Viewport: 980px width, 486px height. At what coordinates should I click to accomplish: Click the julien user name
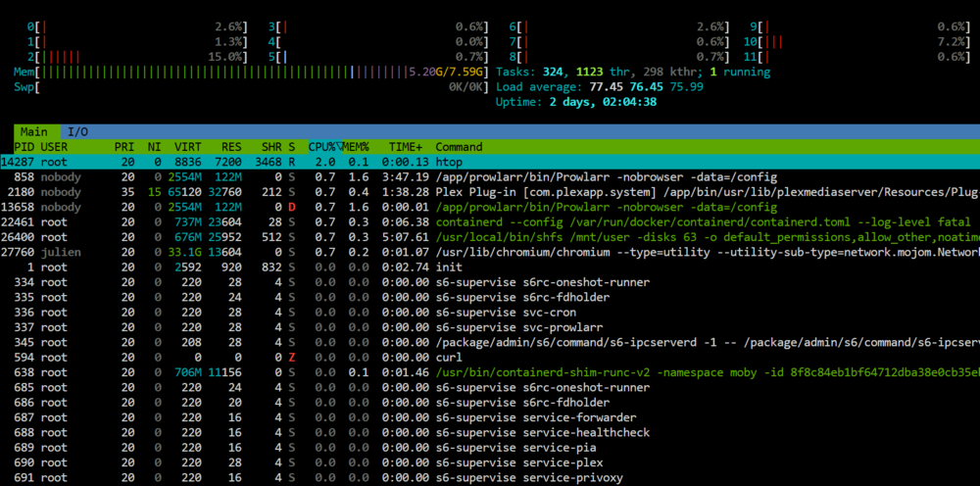tap(61, 252)
